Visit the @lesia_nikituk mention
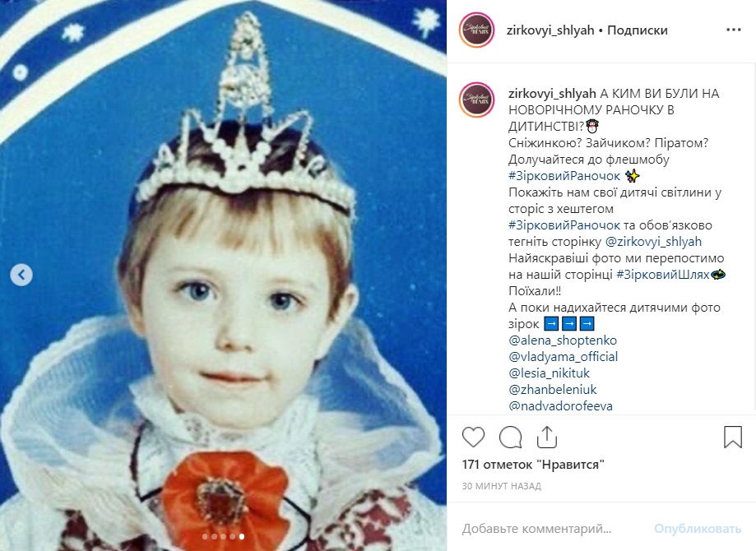Viewport: 756px width, 551px height. [x=549, y=373]
